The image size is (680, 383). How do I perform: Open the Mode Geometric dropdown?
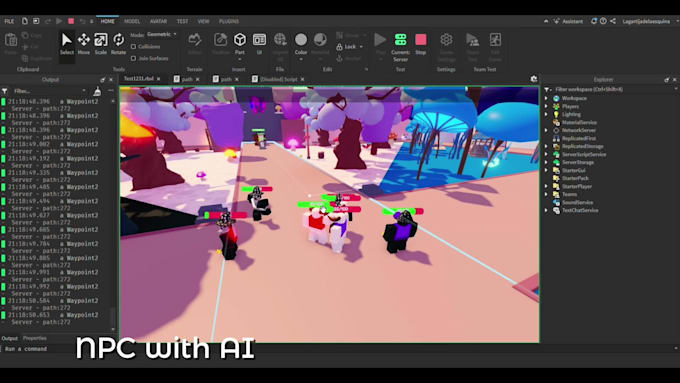(x=161, y=34)
